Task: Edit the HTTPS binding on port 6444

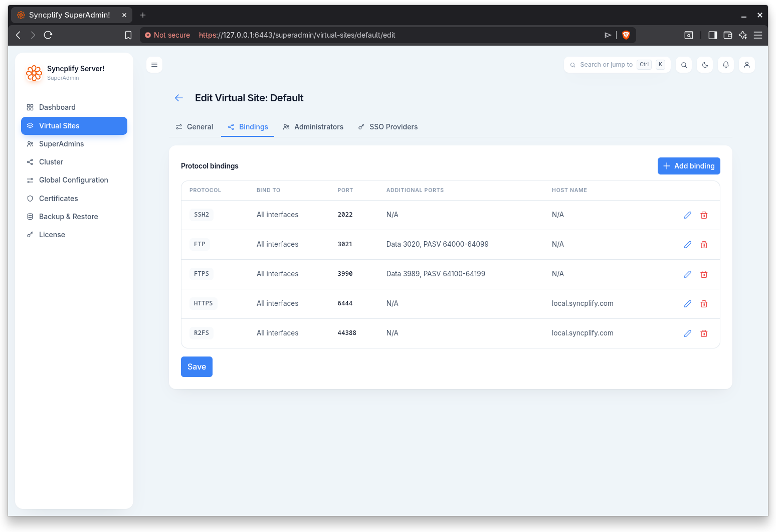Action: 688,304
